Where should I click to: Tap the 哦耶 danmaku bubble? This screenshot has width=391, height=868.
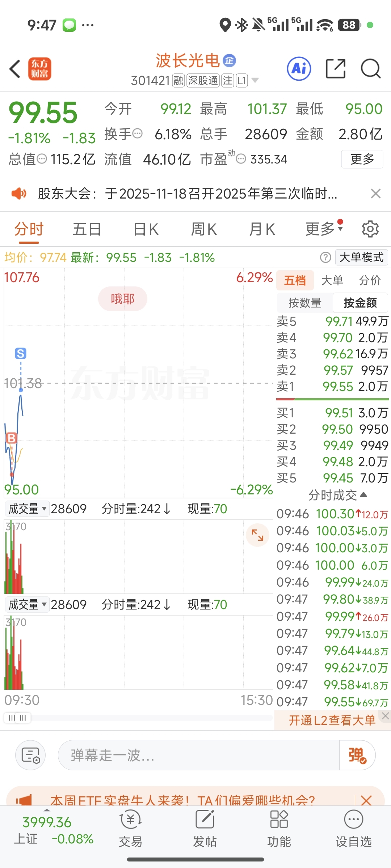coord(123,299)
